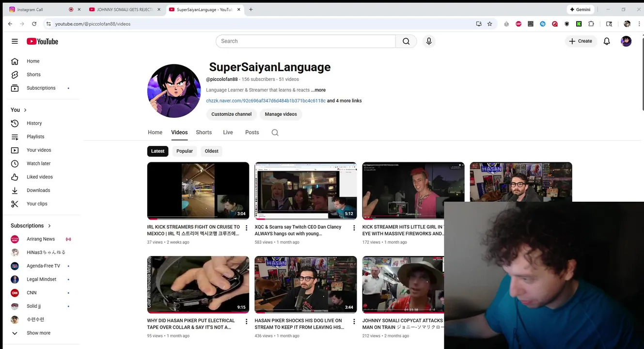644x349 pixels.
Task: Switch to channel Videos tab
Action: point(179,132)
